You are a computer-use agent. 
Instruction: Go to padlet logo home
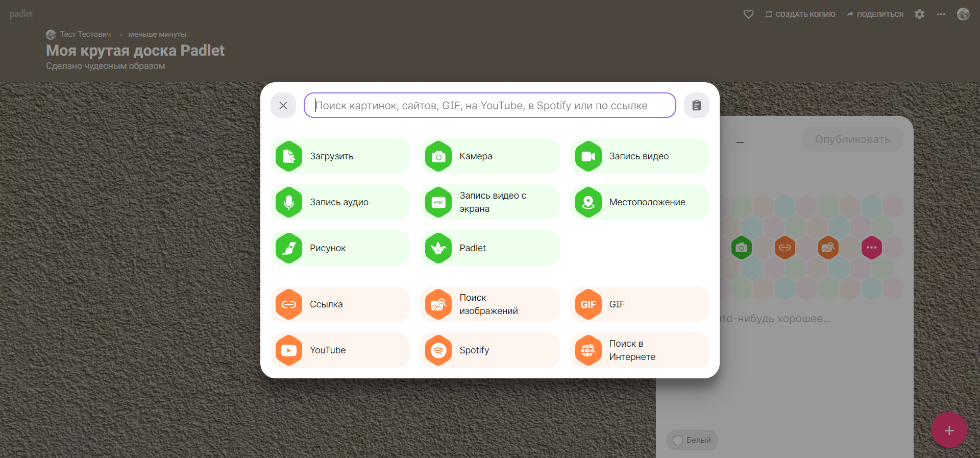21,14
